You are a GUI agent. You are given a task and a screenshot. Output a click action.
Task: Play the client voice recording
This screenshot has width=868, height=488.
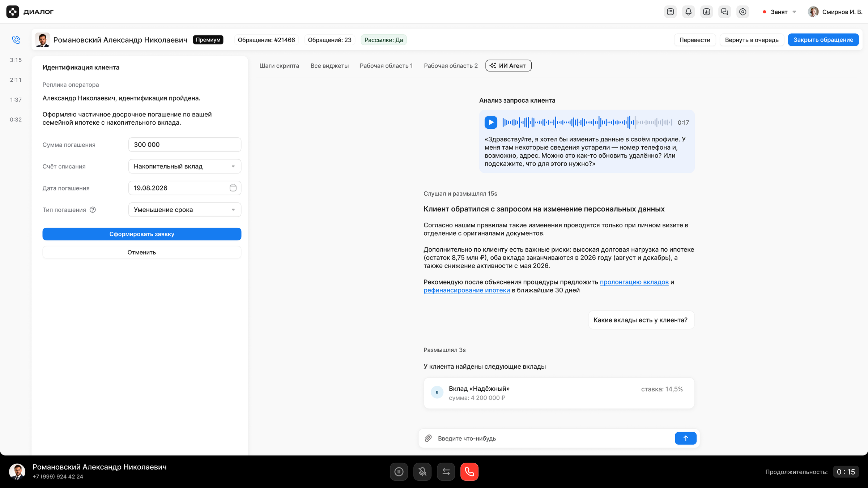click(x=491, y=122)
